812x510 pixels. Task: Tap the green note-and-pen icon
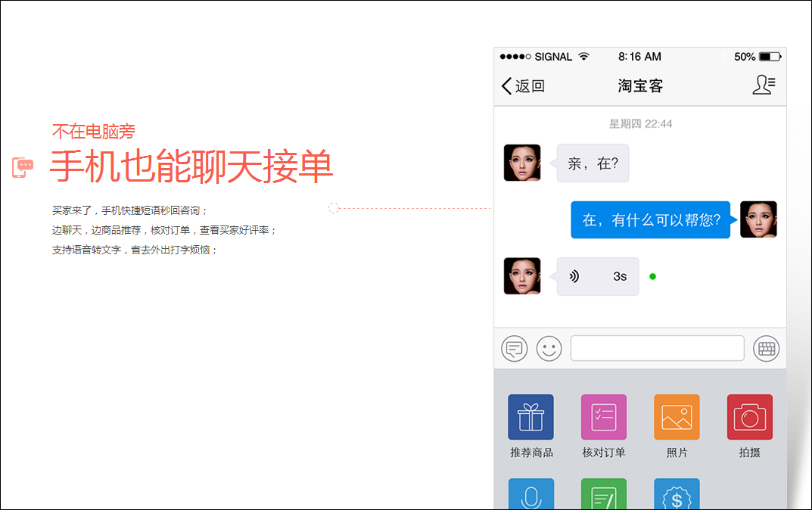point(603,495)
